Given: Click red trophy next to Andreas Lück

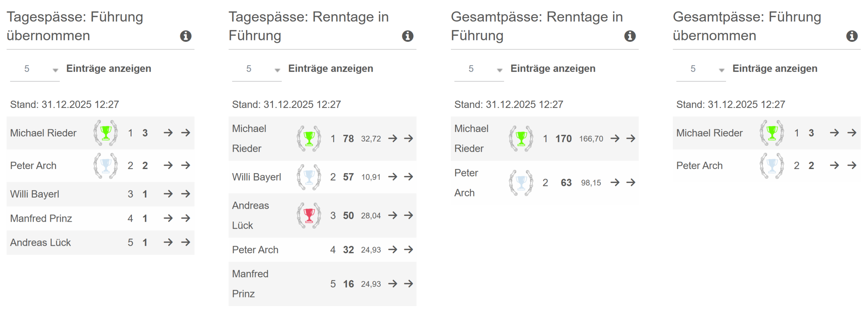Looking at the screenshot, I should click(x=309, y=215).
